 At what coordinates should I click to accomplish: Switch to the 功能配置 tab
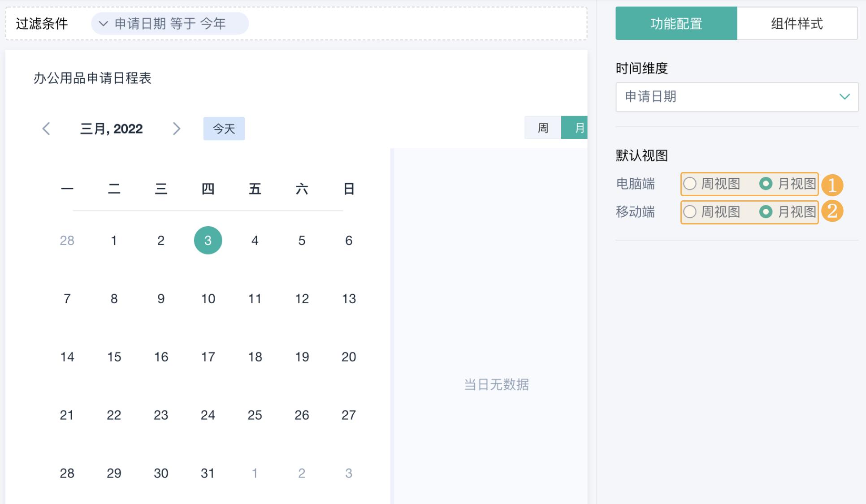click(676, 24)
